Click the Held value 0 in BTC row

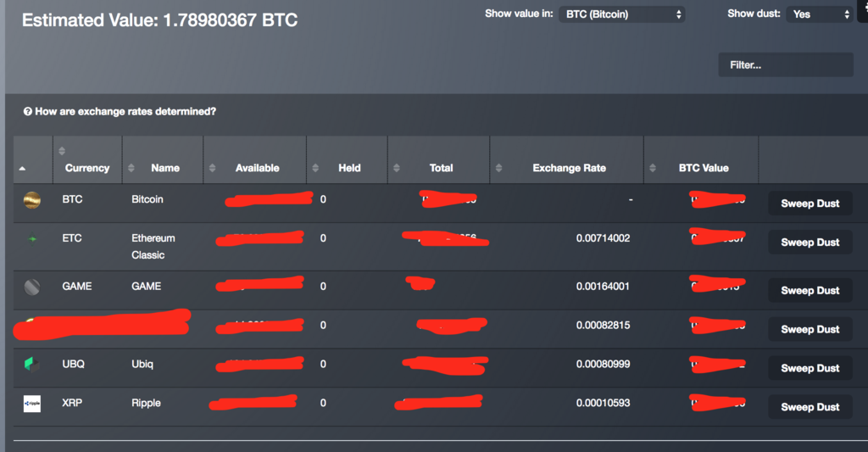click(x=323, y=198)
